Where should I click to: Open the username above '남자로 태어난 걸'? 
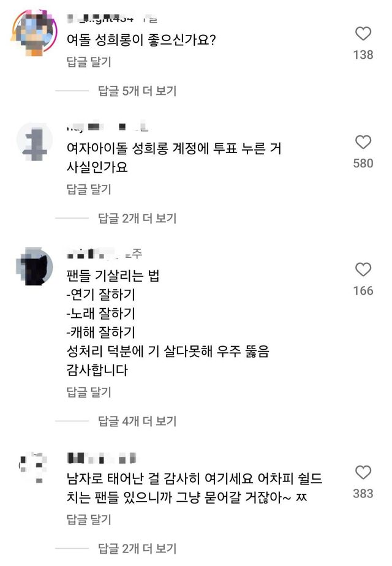point(100,458)
